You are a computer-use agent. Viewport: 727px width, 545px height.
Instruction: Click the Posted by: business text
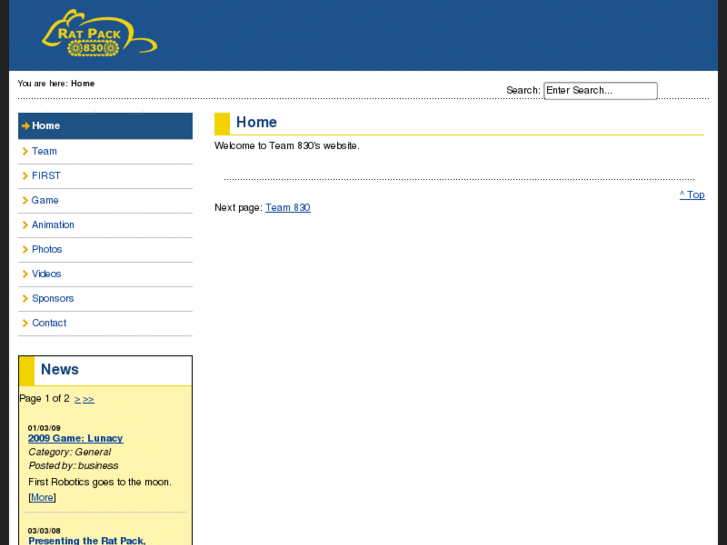point(73,466)
